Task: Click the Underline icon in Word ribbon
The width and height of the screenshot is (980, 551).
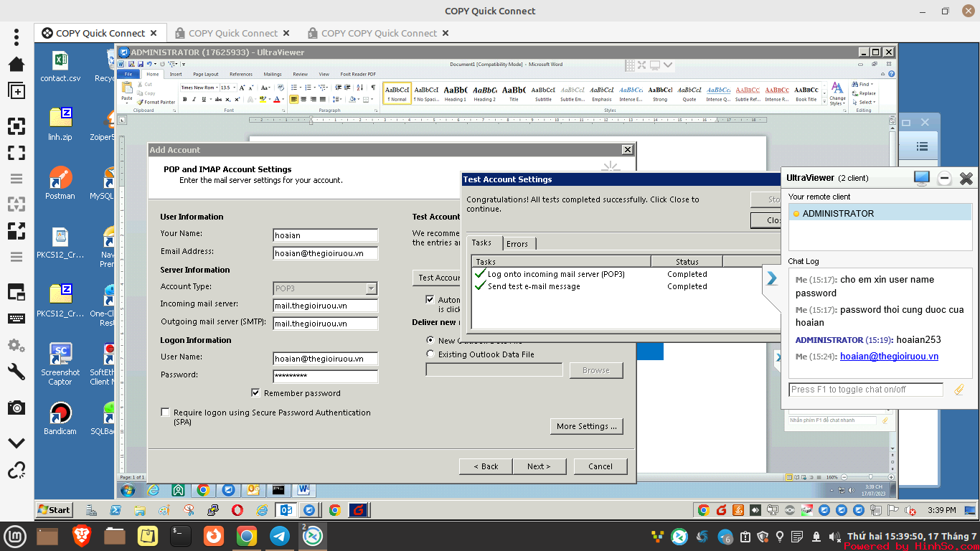Action: point(203,100)
